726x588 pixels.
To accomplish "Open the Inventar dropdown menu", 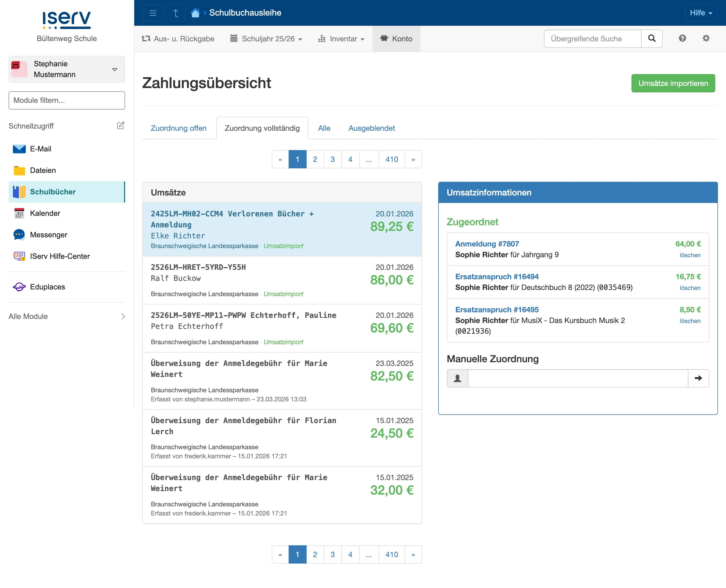I will pyautogui.click(x=341, y=39).
